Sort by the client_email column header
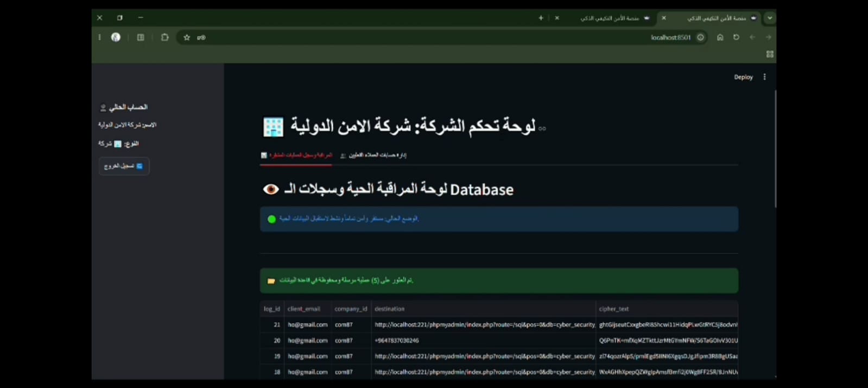This screenshot has height=388, width=868. (307, 309)
